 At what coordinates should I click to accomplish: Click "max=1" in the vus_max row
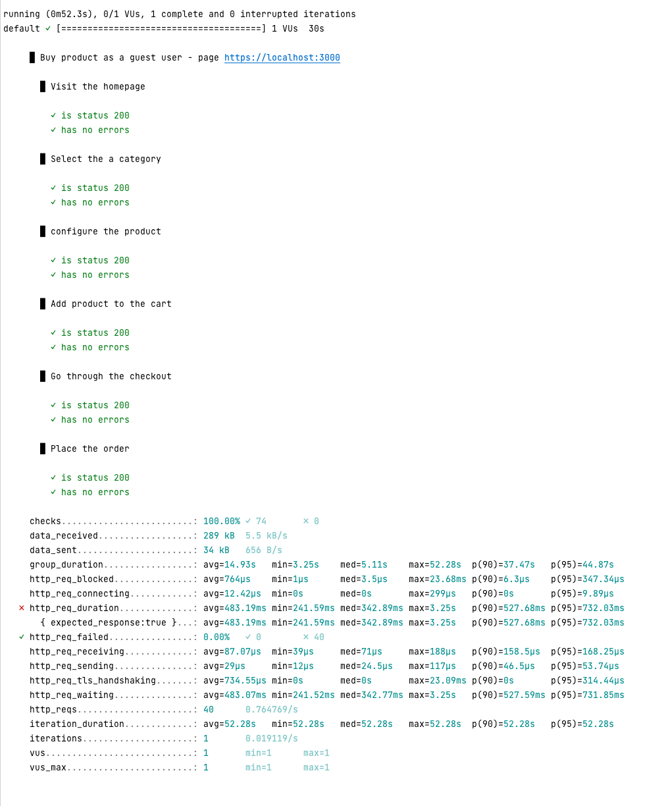pos(316,767)
